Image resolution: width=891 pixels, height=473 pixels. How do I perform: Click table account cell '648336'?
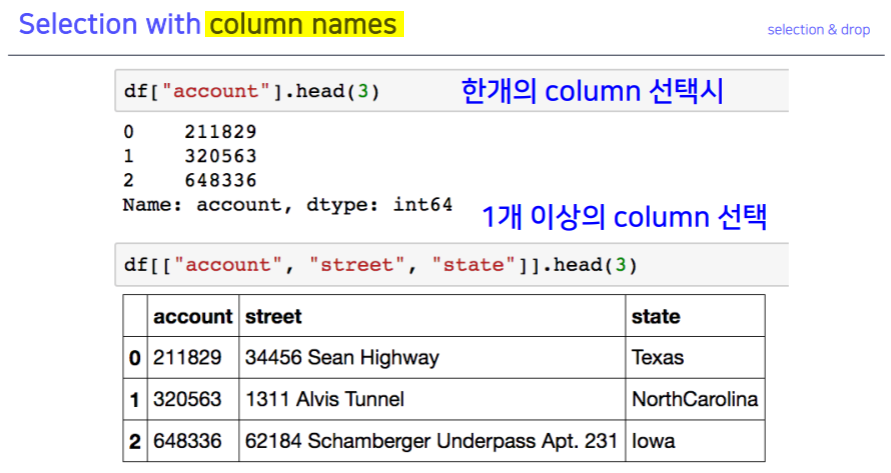click(x=193, y=441)
